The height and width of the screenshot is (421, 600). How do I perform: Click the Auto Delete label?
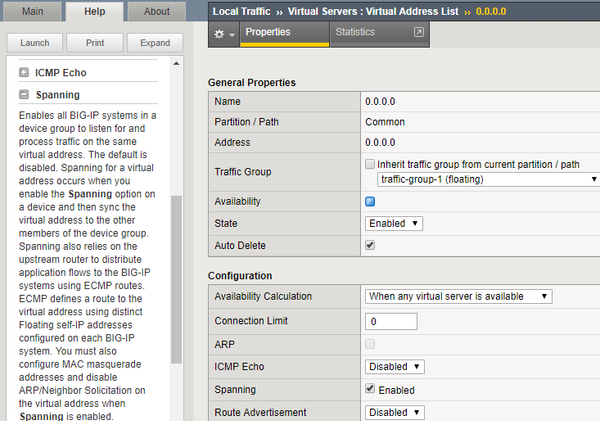point(240,245)
